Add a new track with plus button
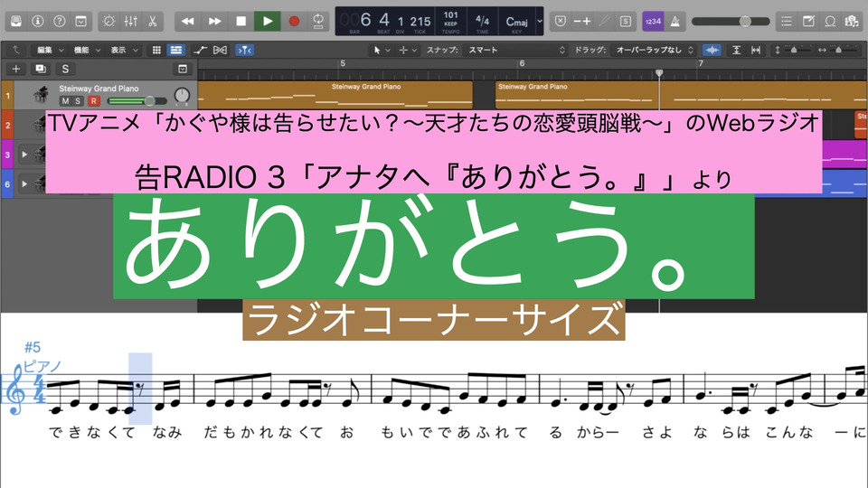The image size is (868, 488). pos(16,69)
